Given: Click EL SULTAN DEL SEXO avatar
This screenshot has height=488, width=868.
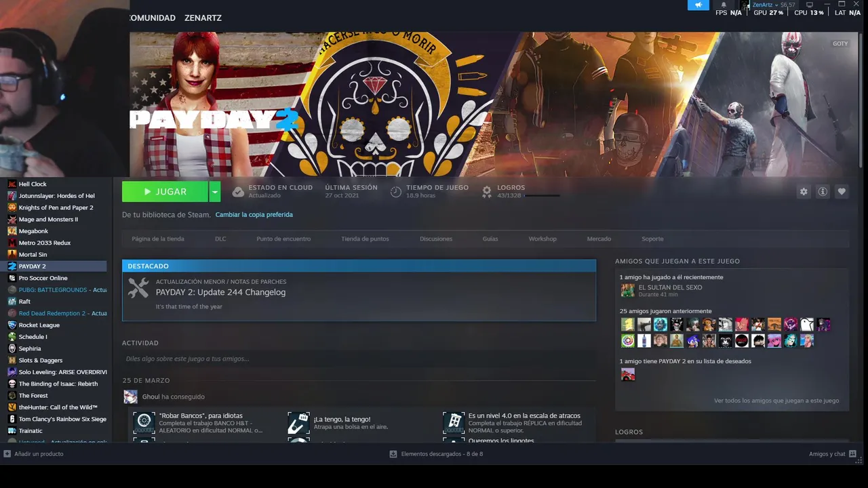Looking at the screenshot, I should pos(628,291).
